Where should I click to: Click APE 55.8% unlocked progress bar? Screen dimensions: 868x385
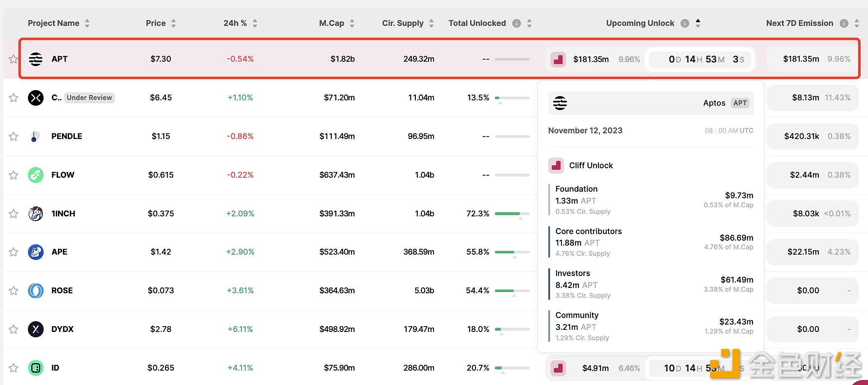pos(512,252)
